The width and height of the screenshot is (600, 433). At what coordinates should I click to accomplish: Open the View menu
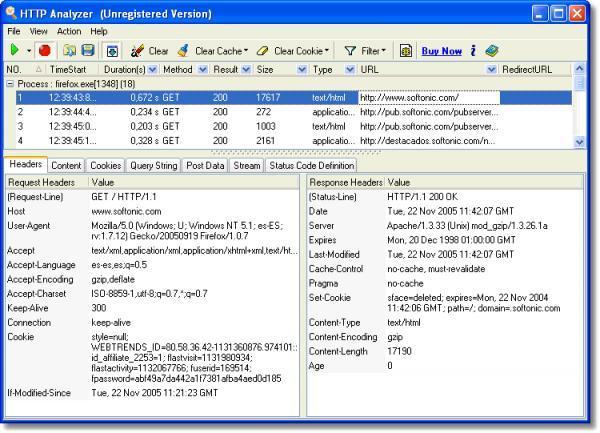[x=38, y=31]
